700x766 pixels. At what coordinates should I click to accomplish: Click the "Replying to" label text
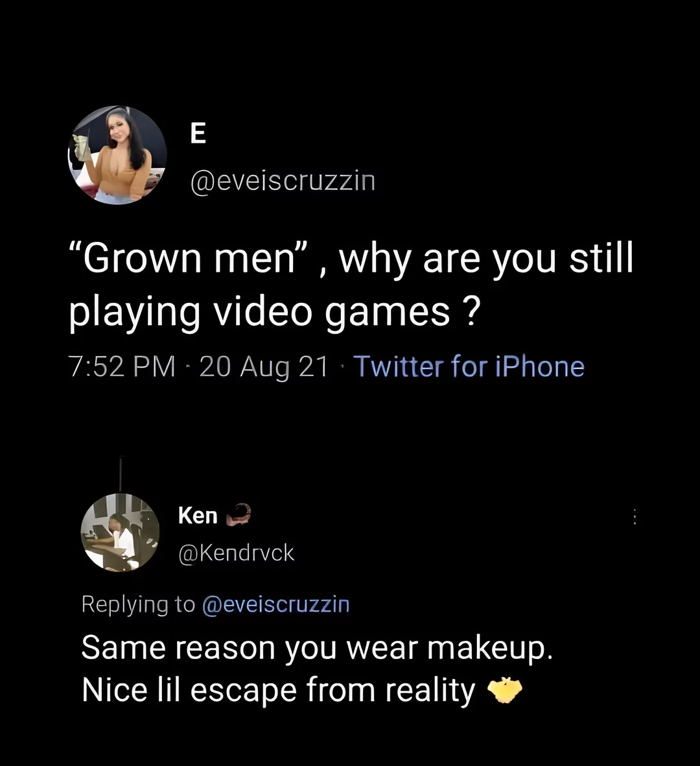(x=137, y=604)
